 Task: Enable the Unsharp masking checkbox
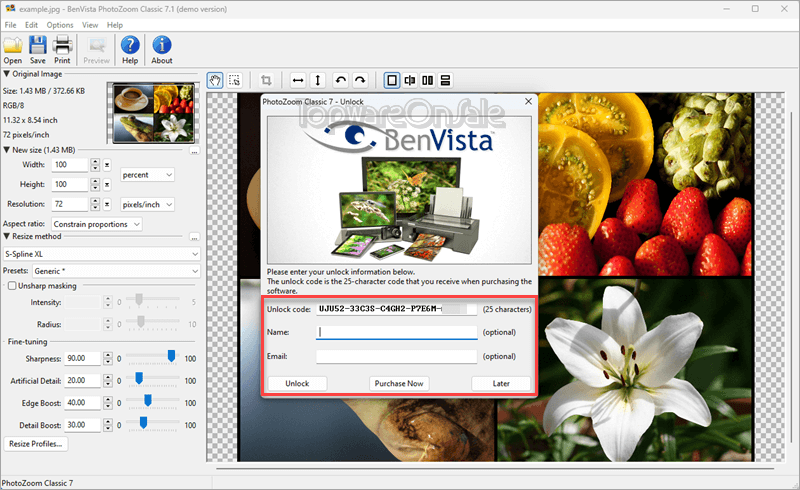coord(12,286)
